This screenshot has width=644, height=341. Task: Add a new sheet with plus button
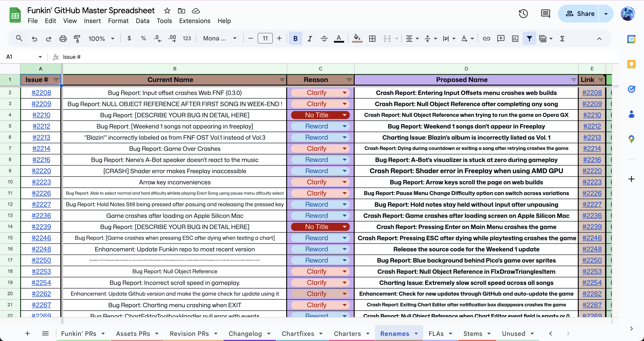[28, 333]
